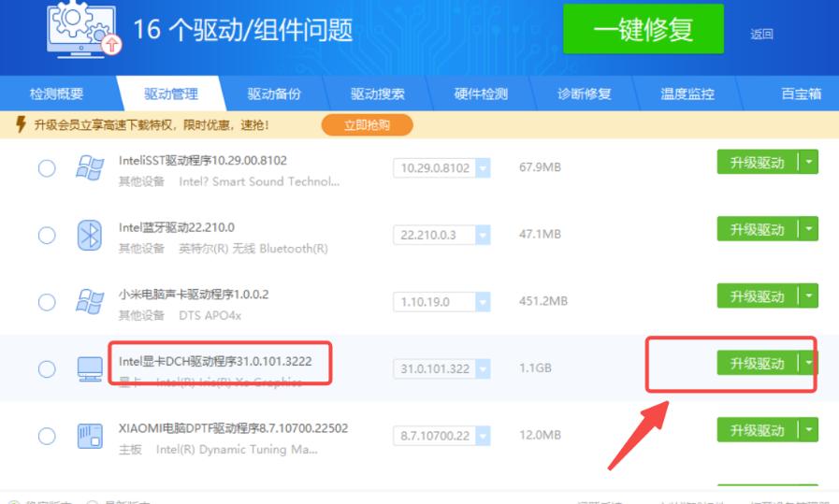Click the computer gear logo icon
This screenshot has width=839, height=504.
coord(84,29)
